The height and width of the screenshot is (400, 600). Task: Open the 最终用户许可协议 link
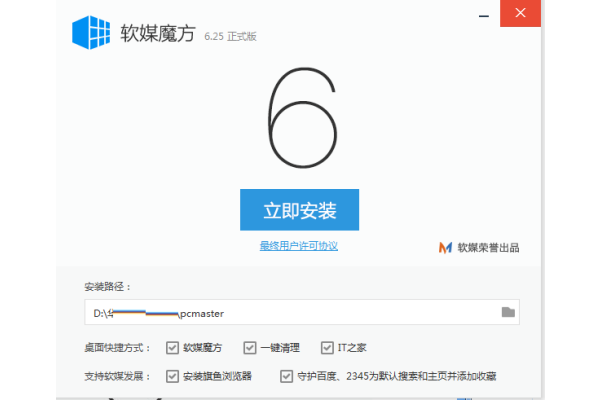click(298, 246)
